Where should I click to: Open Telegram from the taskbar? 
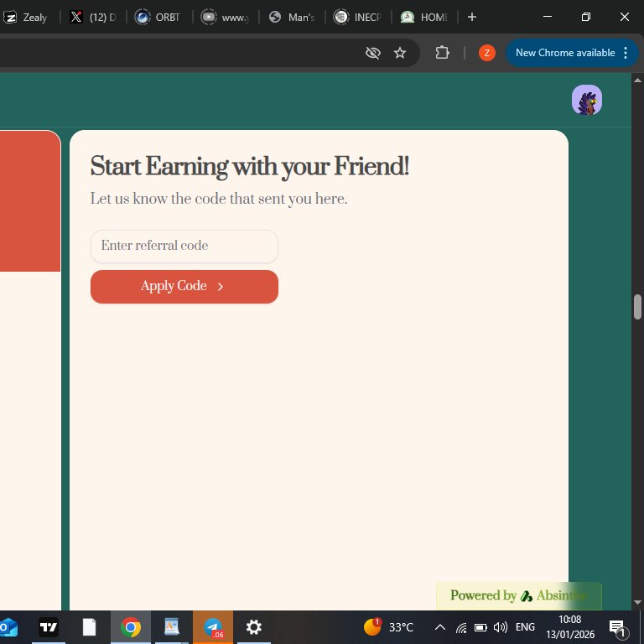point(213,627)
